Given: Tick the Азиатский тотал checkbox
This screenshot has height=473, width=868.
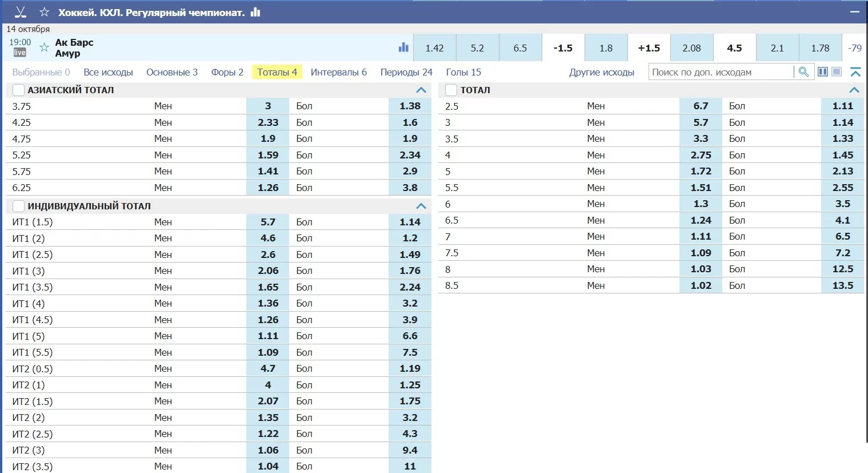Looking at the screenshot, I should coord(19,90).
